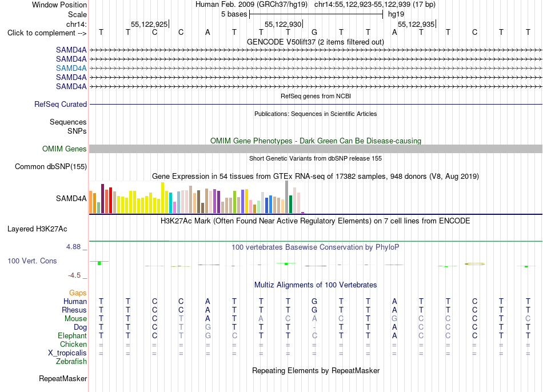The image size is (543, 392).
Task: Click the X_tropicalis species label
Action: (x=67, y=353)
